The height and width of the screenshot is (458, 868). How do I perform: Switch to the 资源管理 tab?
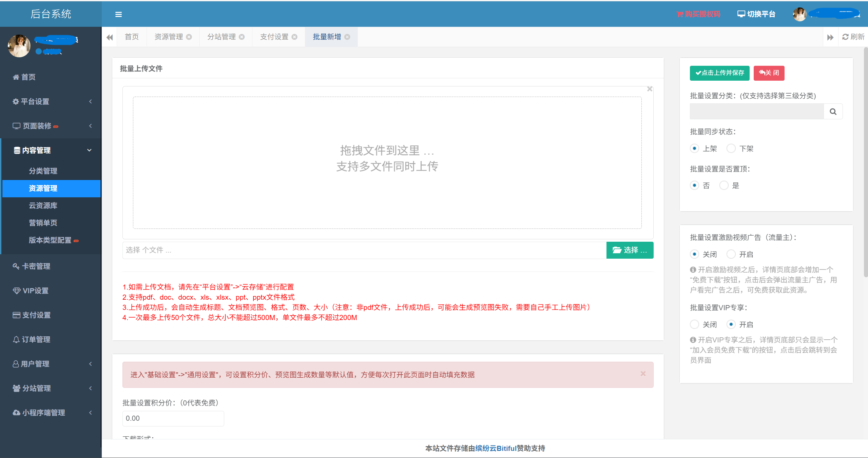click(x=169, y=37)
